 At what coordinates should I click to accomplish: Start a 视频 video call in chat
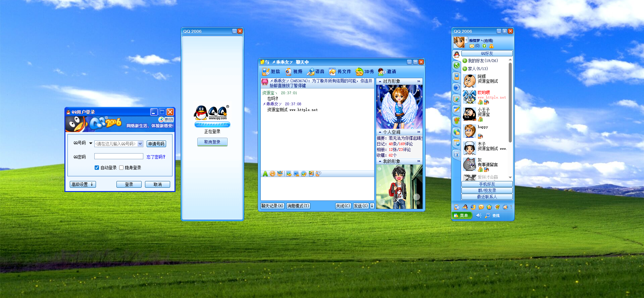(294, 71)
